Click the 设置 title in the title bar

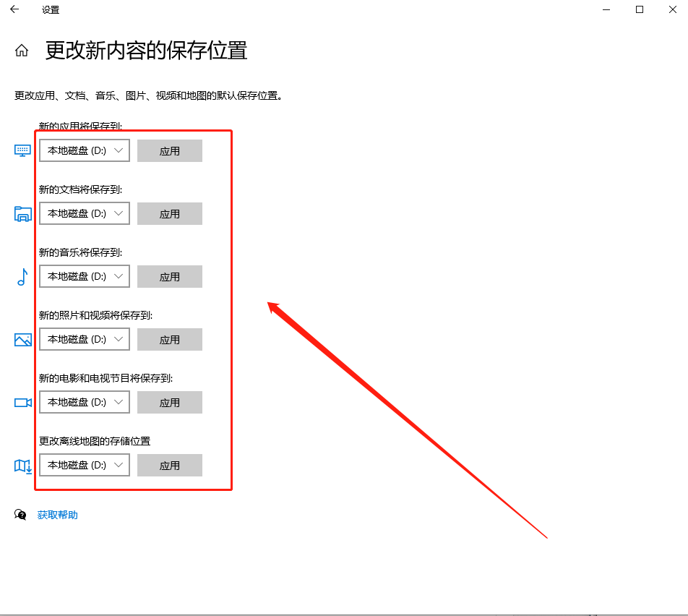pyautogui.click(x=51, y=9)
